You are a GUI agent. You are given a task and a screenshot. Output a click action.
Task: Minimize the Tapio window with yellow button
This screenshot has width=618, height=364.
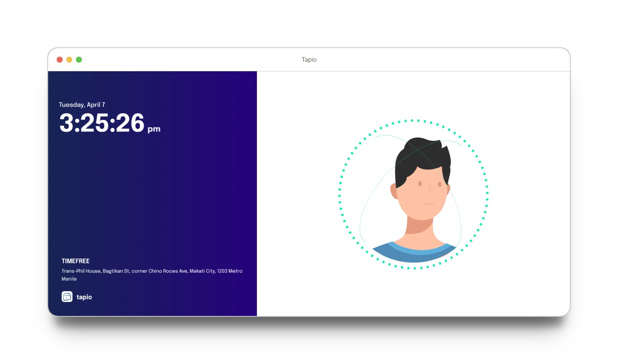click(69, 60)
